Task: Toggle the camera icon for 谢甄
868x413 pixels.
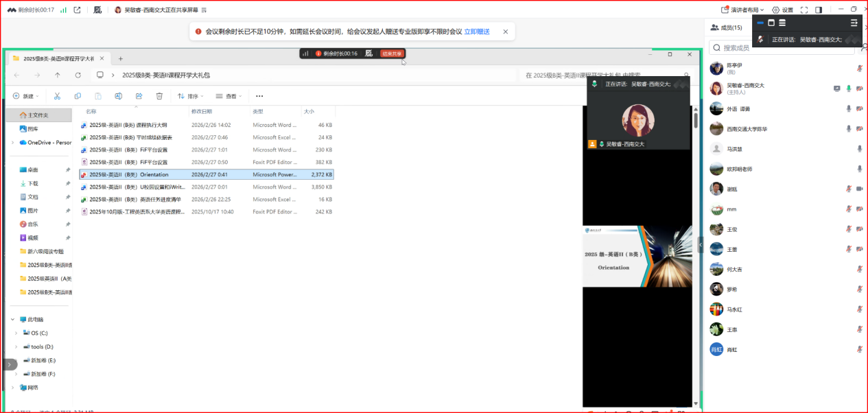Action: coord(859,189)
